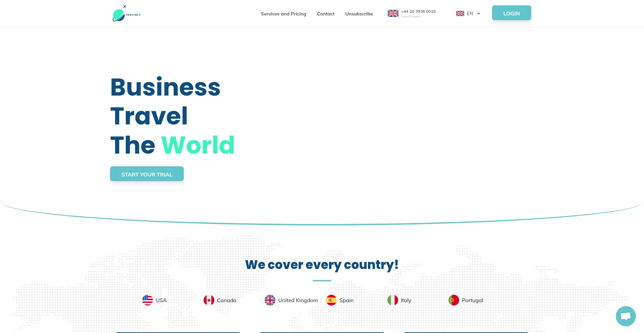Open the Unsubscribe page
644x333 pixels.
[x=359, y=14]
